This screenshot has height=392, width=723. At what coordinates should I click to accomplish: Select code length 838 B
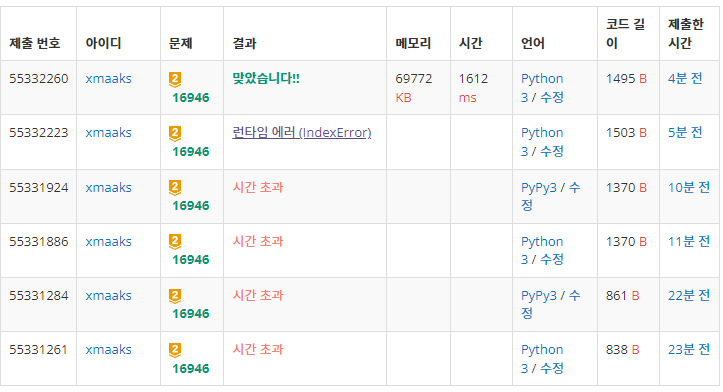click(x=622, y=350)
